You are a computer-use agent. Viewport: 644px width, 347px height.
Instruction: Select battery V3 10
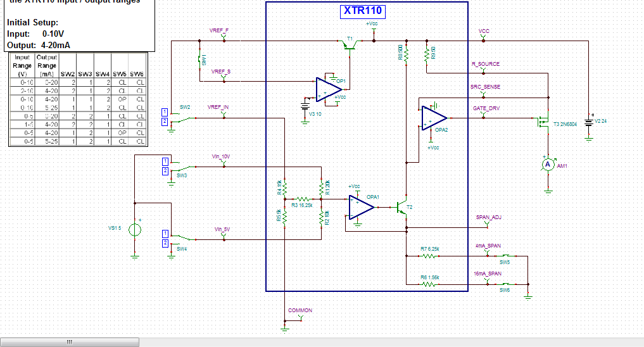point(305,106)
